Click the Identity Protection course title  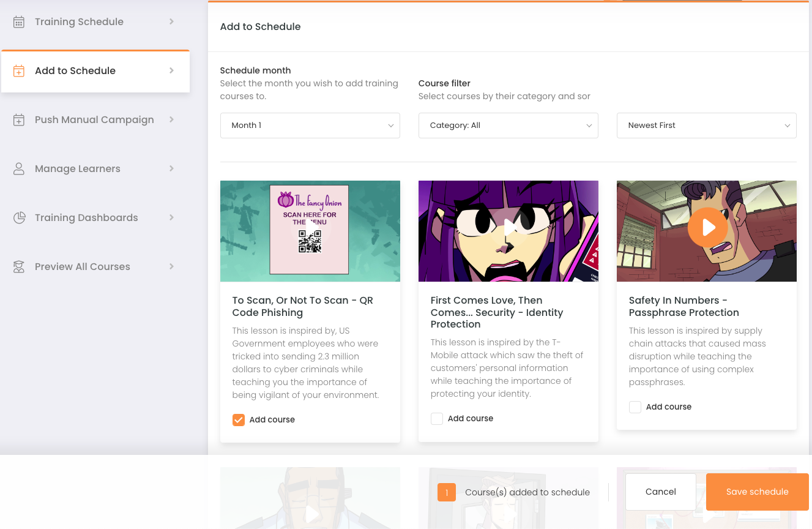(x=497, y=312)
